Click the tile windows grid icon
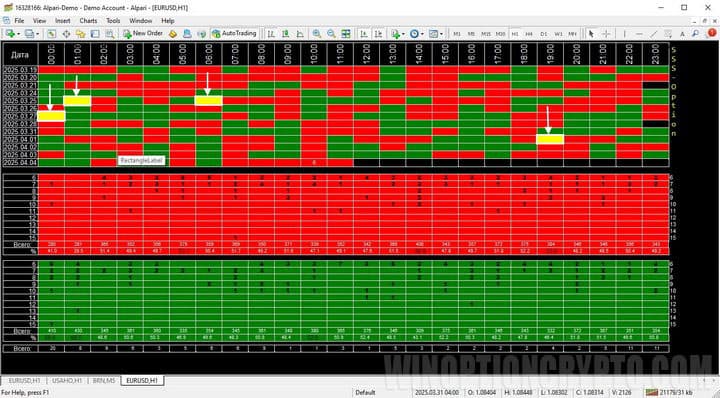Viewport: 720px width, 398px height. coord(346,34)
